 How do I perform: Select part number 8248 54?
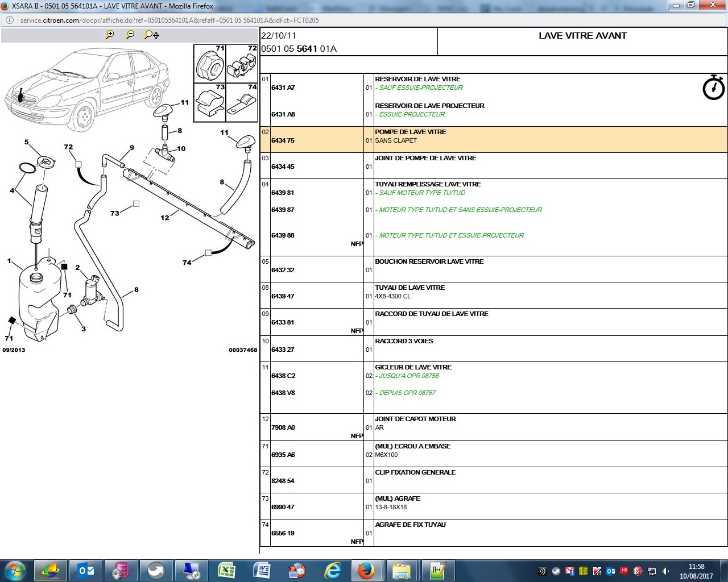[x=283, y=481]
